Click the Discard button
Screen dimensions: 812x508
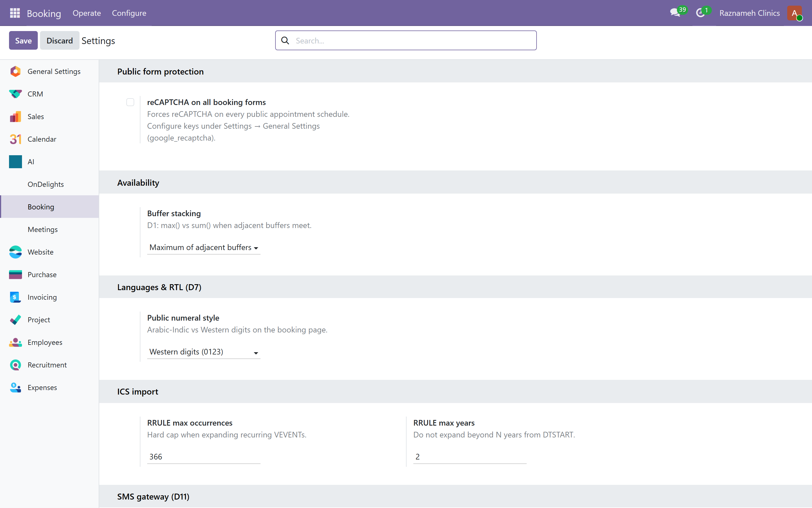tap(59, 41)
